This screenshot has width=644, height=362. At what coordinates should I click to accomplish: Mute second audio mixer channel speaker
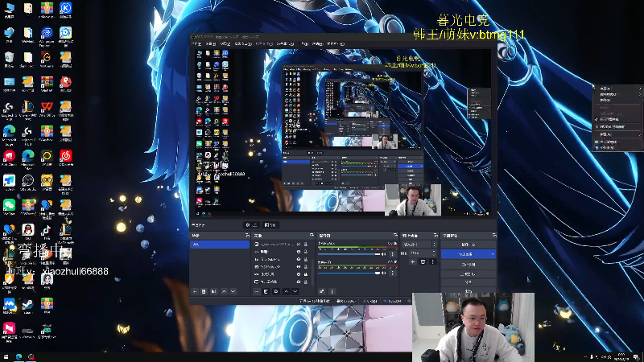coord(384,273)
